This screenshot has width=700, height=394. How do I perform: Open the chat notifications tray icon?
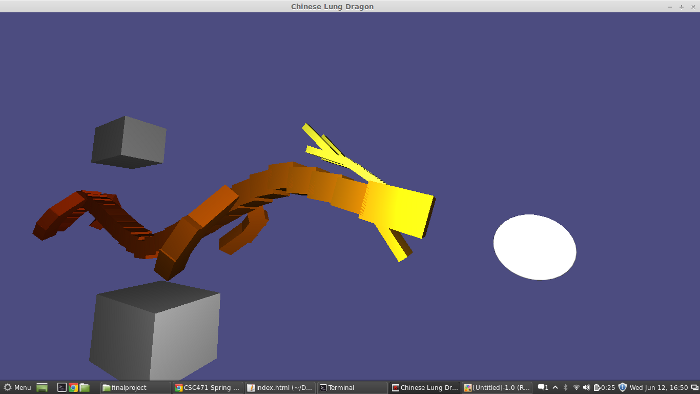543,387
